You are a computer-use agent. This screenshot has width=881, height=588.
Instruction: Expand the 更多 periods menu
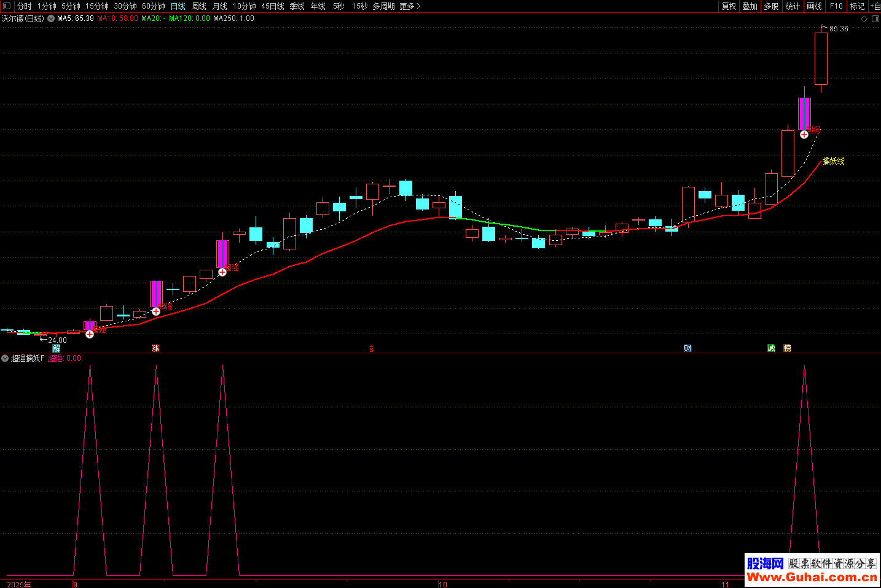click(x=410, y=6)
